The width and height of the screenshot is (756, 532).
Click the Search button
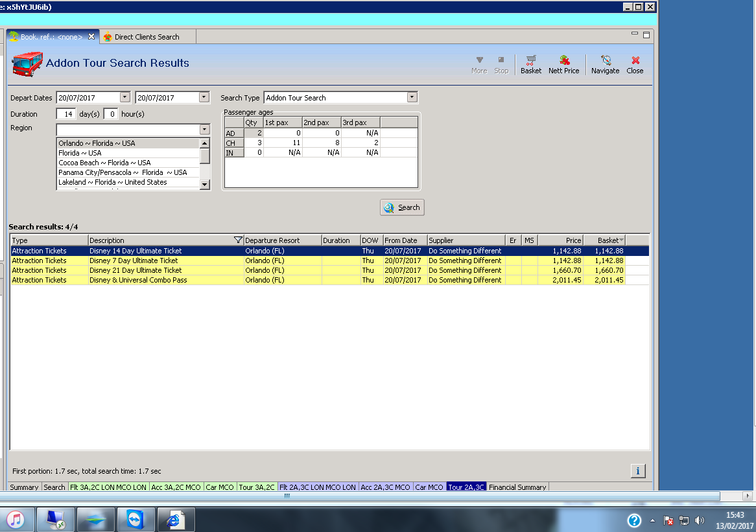tap(402, 207)
